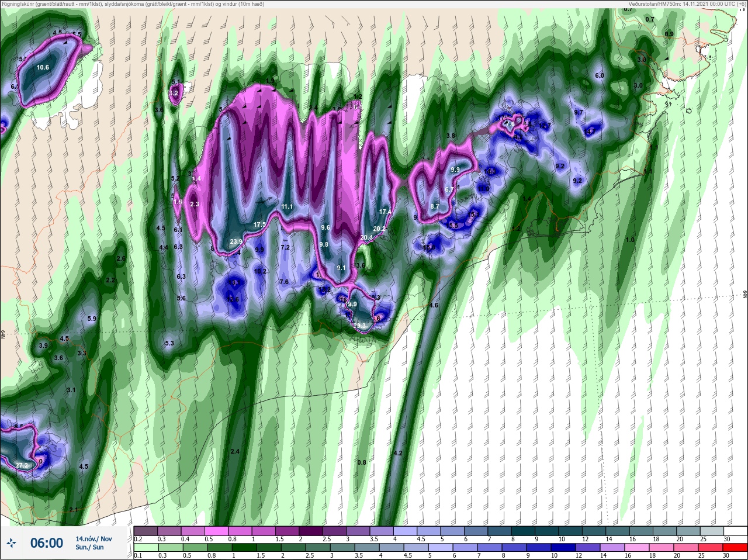Click the 27.2 value near the bottom-left corner
Image resolution: width=748 pixels, height=560 pixels.
(22, 465)
